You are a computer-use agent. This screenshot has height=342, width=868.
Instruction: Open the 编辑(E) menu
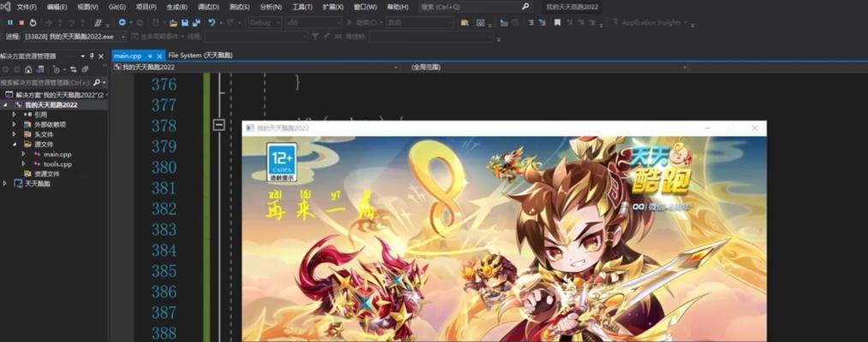click(57, 7)
